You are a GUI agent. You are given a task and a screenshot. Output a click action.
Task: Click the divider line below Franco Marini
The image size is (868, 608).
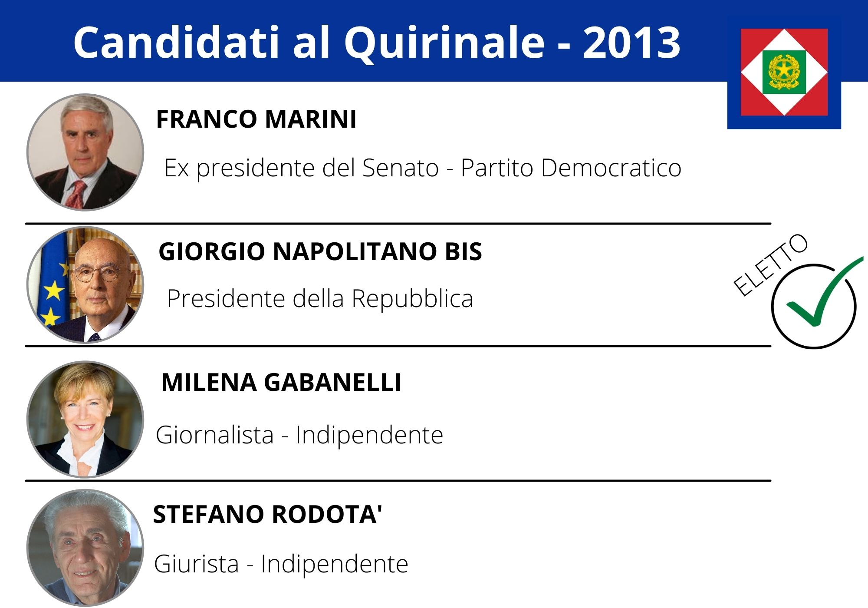[x=398, y=224]
